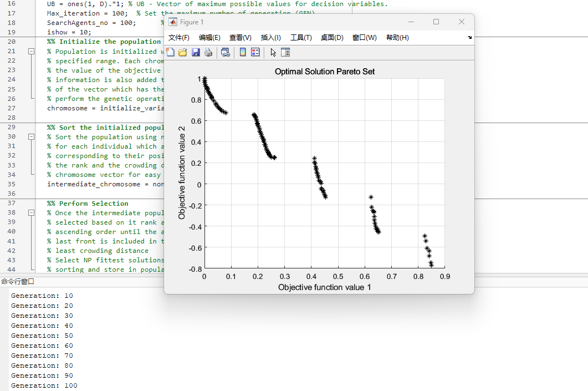Click the Link Plot toolbar icon
Viewport: 588px width, 391px height.
[225, 53]
